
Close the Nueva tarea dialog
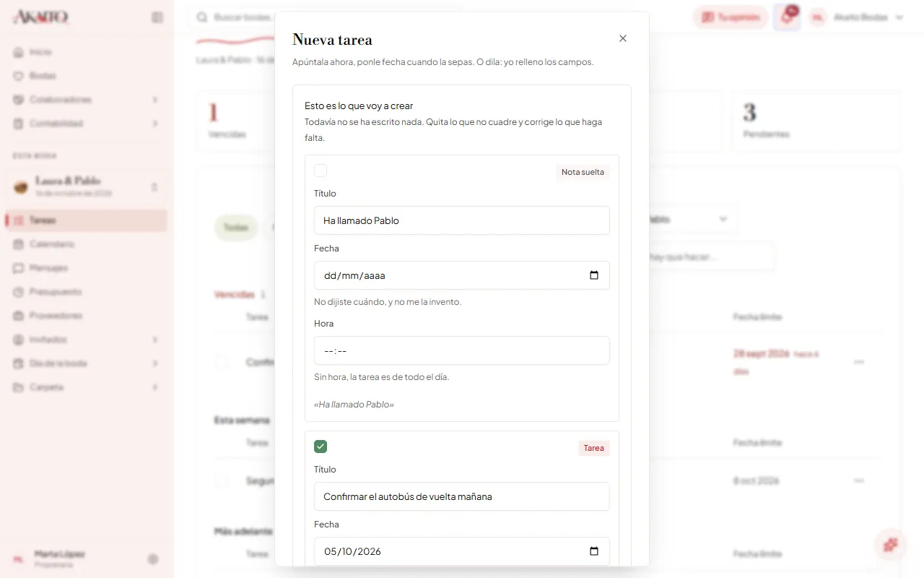[x=623, y=38]
